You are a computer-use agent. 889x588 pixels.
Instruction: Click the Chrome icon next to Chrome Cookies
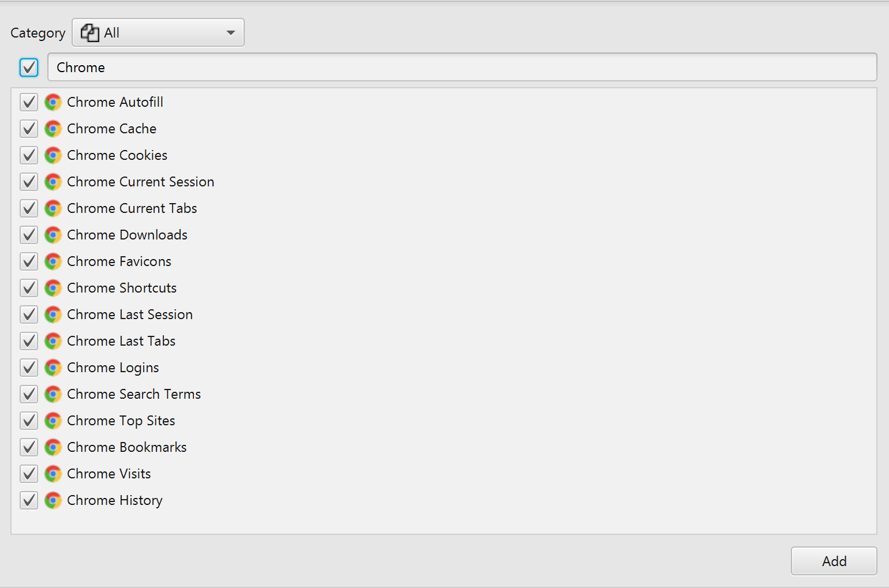53,155
